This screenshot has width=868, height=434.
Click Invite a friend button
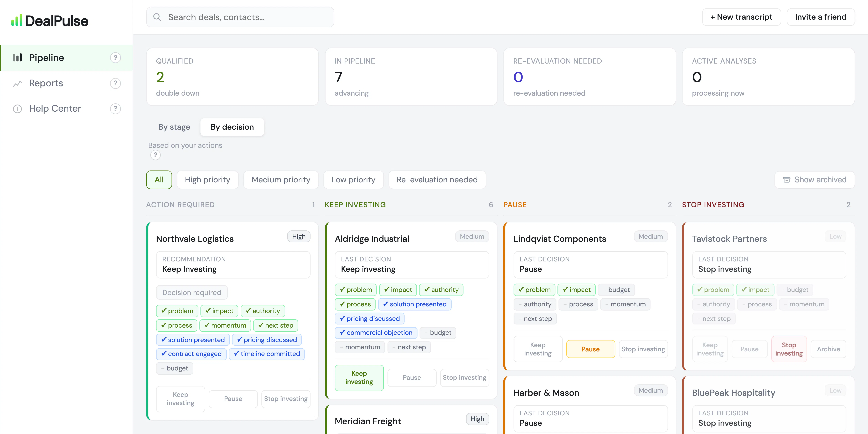(820, 17)
